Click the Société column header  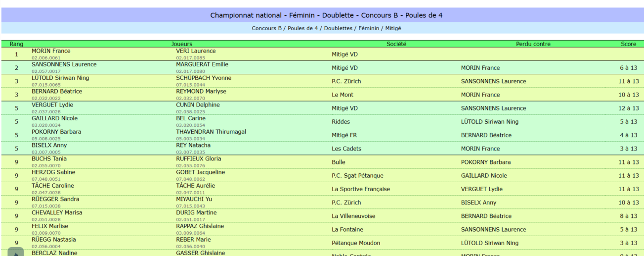pyautogui.click(x=396, y=44)
